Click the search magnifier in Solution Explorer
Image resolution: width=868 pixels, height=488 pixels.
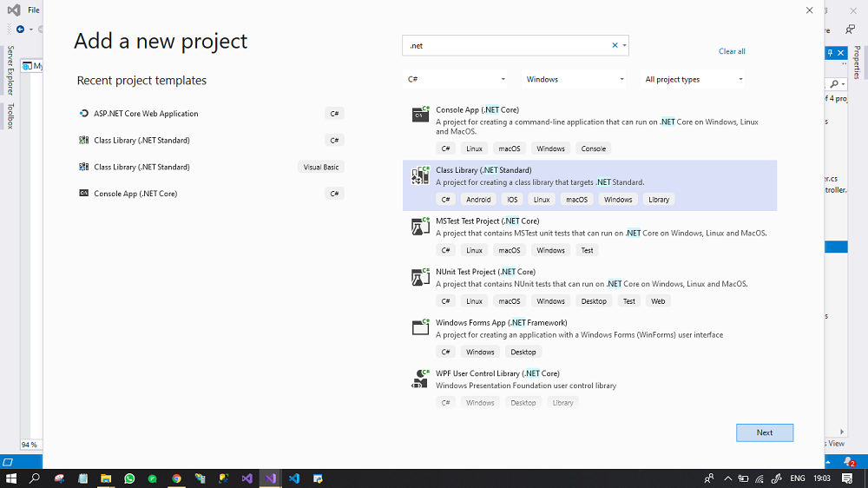point(834,84)
